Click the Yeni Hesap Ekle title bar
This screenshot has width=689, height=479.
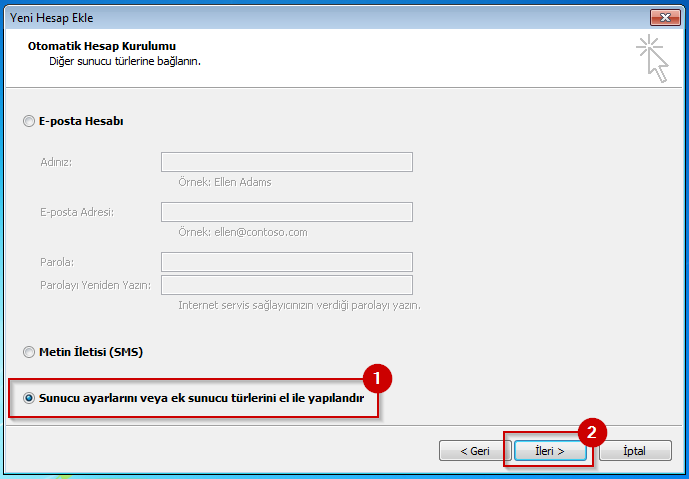(300, 16)
